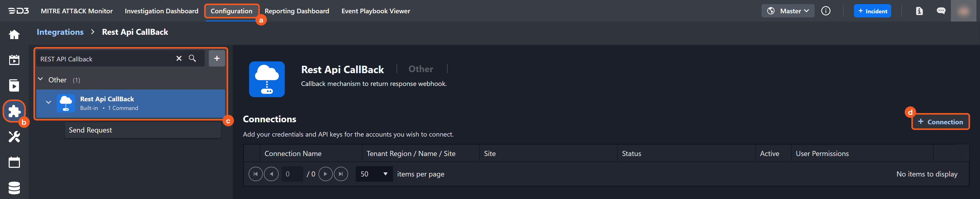The image size is (980, 199).
Task: Create a new incident with + Incident button
Action: coord(873,11)
